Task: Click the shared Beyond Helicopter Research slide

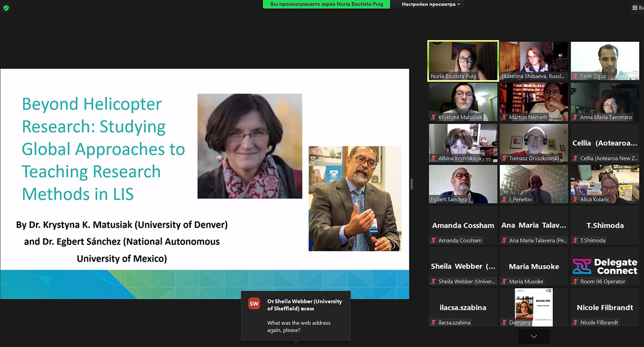Action: (204, 184)
